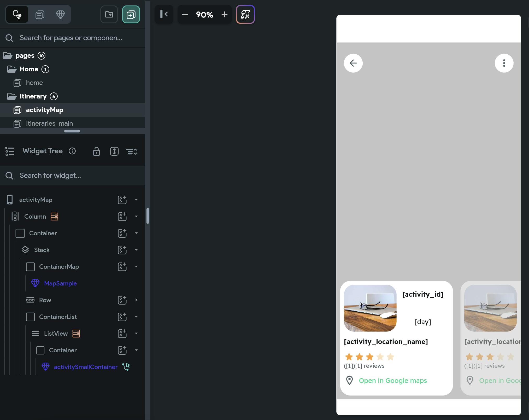Click the Widget Tree info icon
Viewport: 529px width, 420px height.
pyautogui.click(x=72, y=151)
